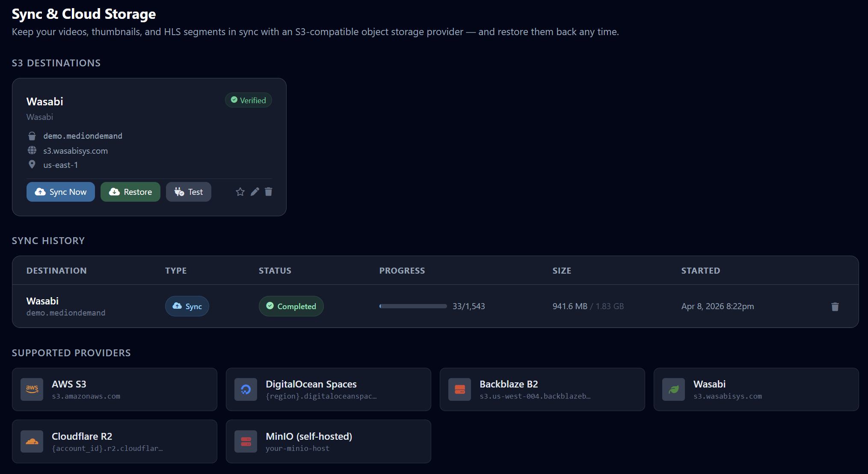This screenshot has width=868, height=474.
Task: Click the Destination column header
Action: [x=56, y=271]
